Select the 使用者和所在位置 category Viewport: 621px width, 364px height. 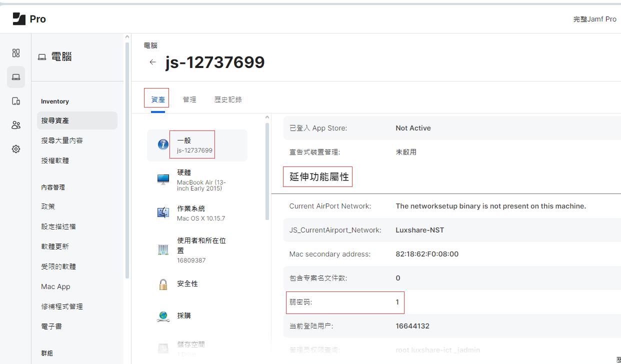tap(197, 249)
